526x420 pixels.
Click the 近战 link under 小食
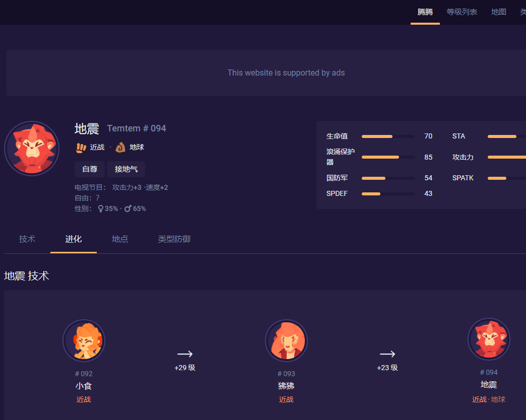click(84, 399)
